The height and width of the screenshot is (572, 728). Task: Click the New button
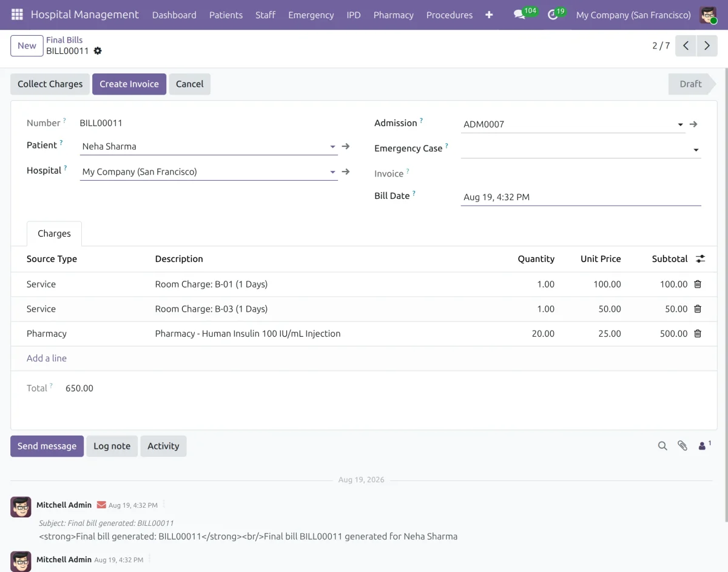pyautogui.click(x=27, y=45)
